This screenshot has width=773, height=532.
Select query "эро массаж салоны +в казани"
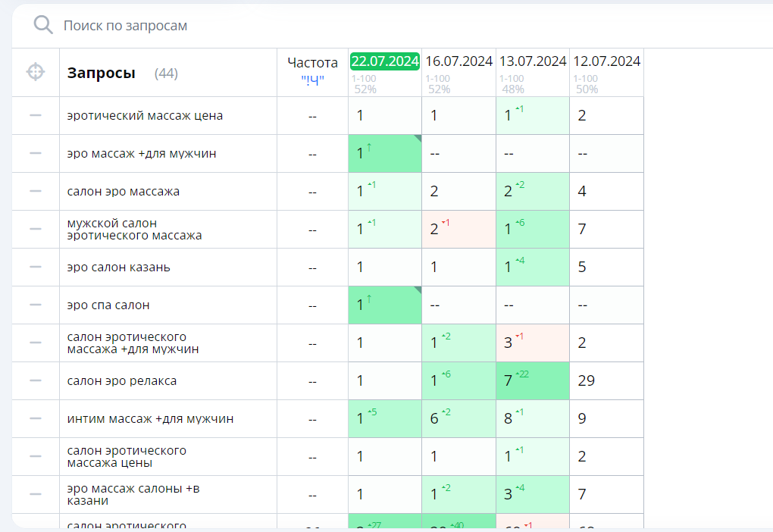(133, 494)
